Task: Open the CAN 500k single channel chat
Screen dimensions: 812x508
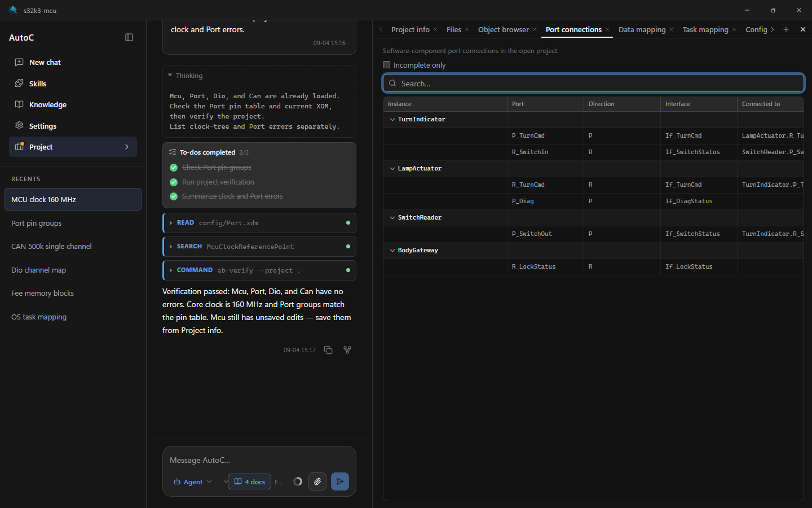Action: [x=73, y=247]
